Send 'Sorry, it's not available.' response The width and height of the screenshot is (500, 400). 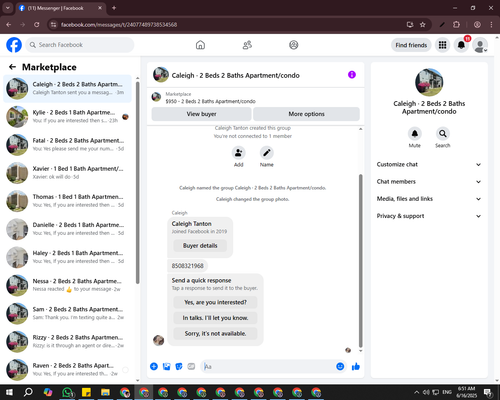pyautogui.click(x=215, y=334)
